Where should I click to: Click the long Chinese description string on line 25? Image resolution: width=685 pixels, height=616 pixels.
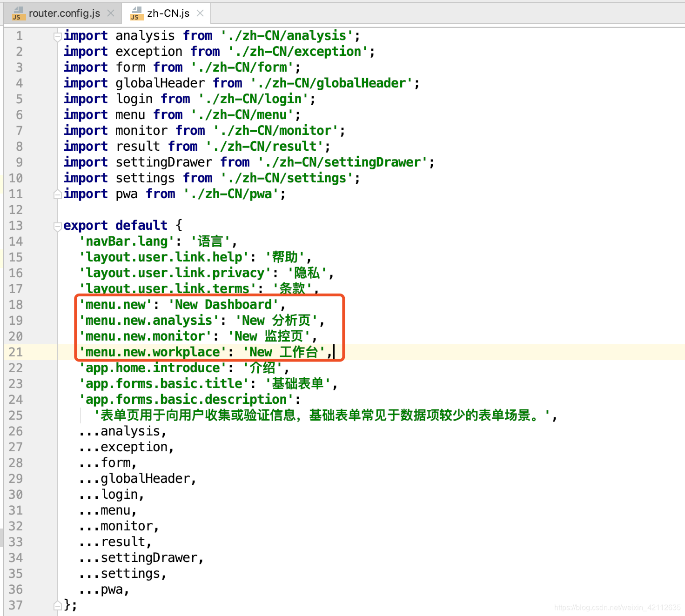[x=322, y=415]
